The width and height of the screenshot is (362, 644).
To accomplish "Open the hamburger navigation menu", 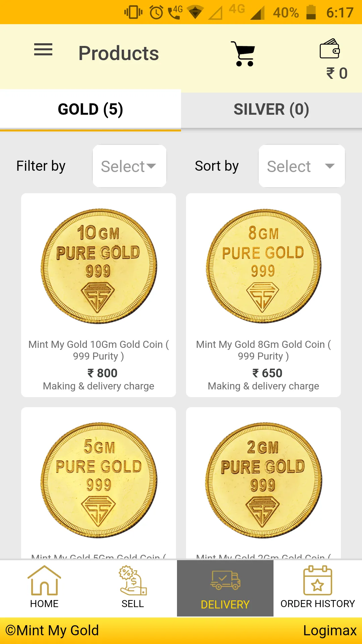I will [43, 50].
